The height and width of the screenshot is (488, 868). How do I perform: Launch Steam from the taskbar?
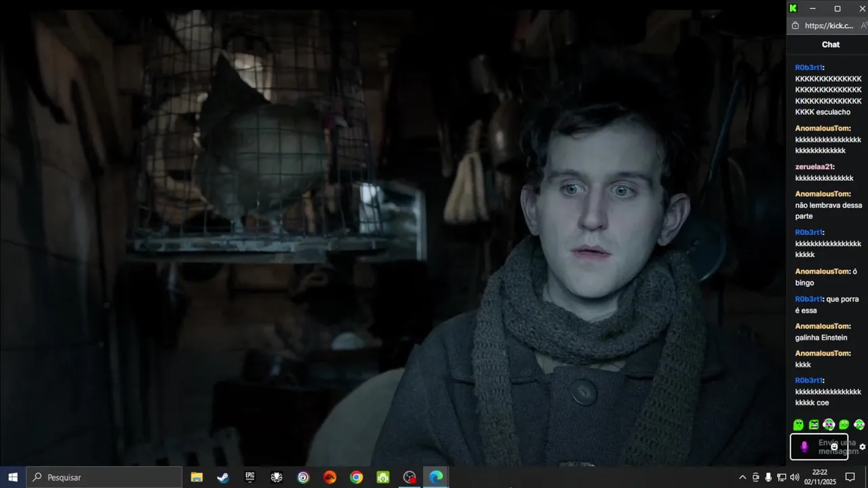click(x=223, y=477)
